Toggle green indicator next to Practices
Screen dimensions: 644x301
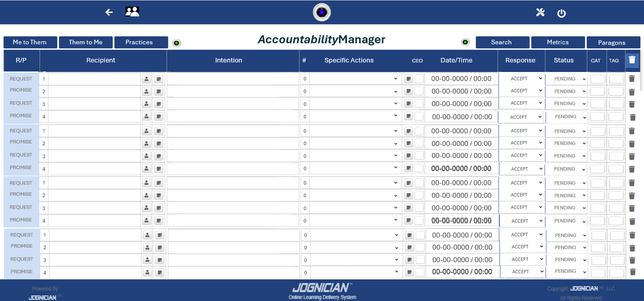[176, 43]
